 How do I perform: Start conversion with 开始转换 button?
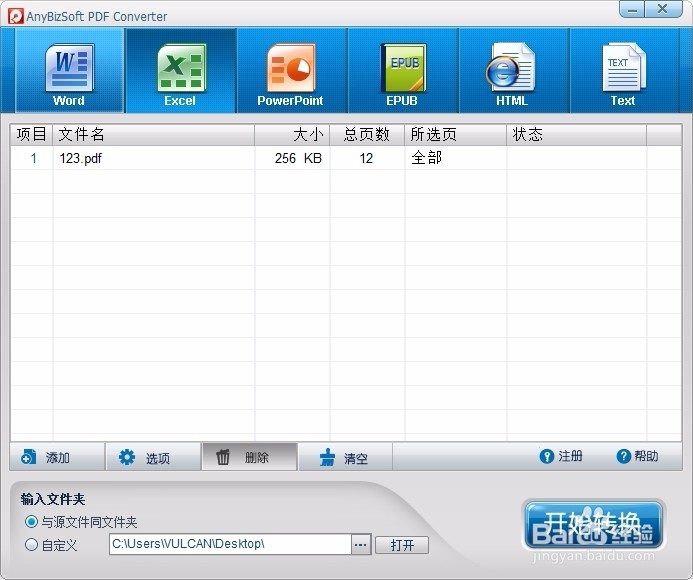(x=593, y=524)
